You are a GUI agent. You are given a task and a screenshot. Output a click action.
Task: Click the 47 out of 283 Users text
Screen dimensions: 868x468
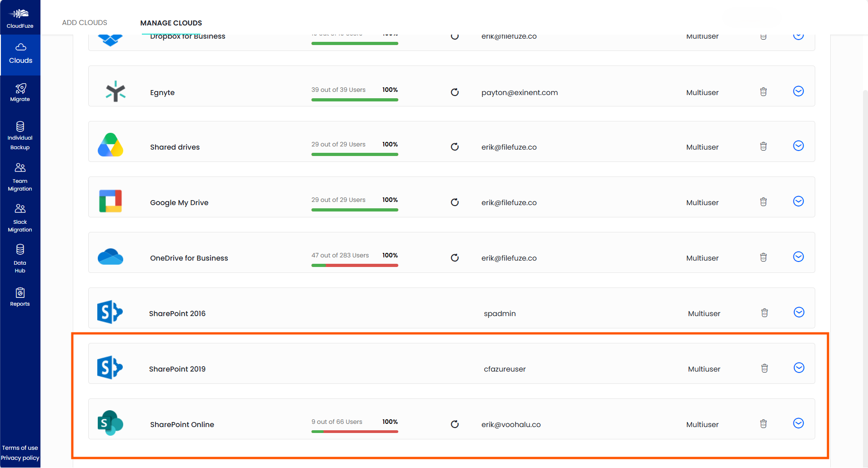(x=340, y=256)
